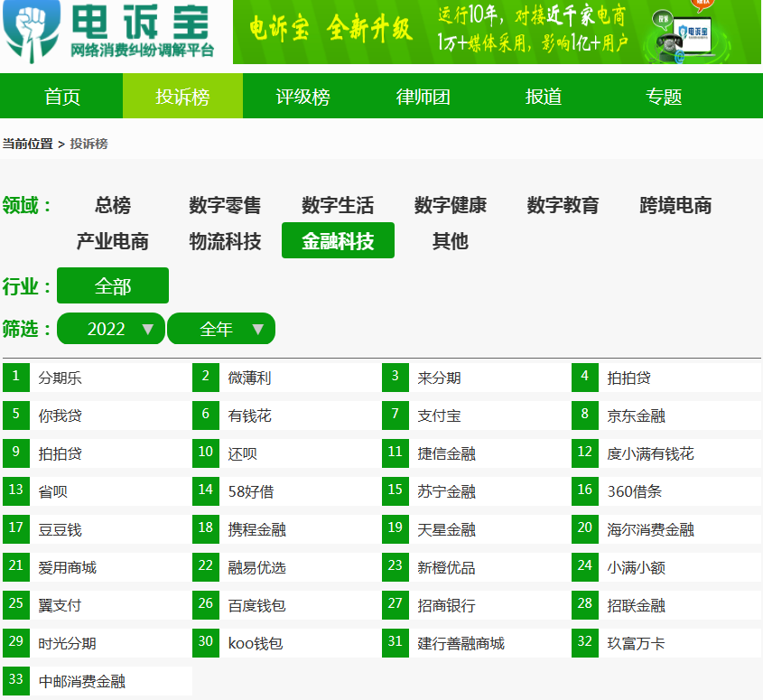Open the 支付宝 ranking entry
The height and width of the screenshot is (700, 763).
477,415
